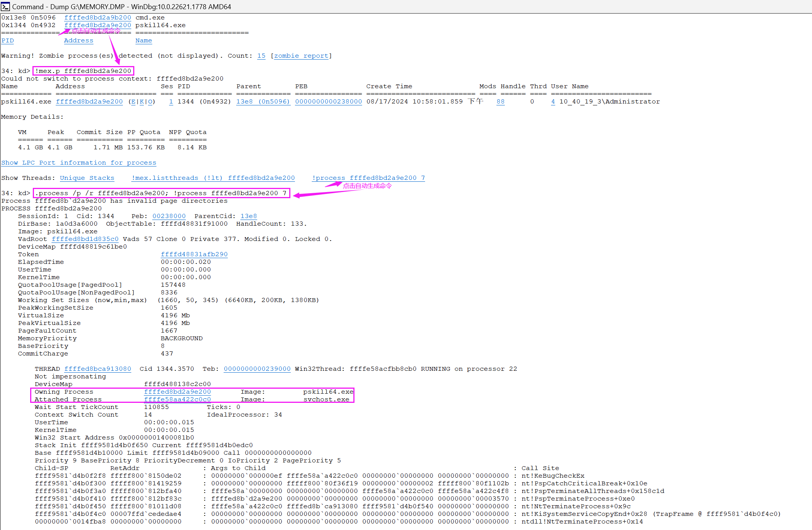Click the command window icon in title bar

[5, 6]
